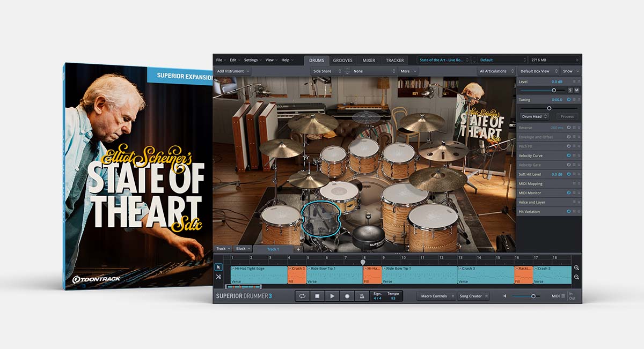
Task: Start playback with the play button
Action: pyautogui.click(x=332, y=296)
